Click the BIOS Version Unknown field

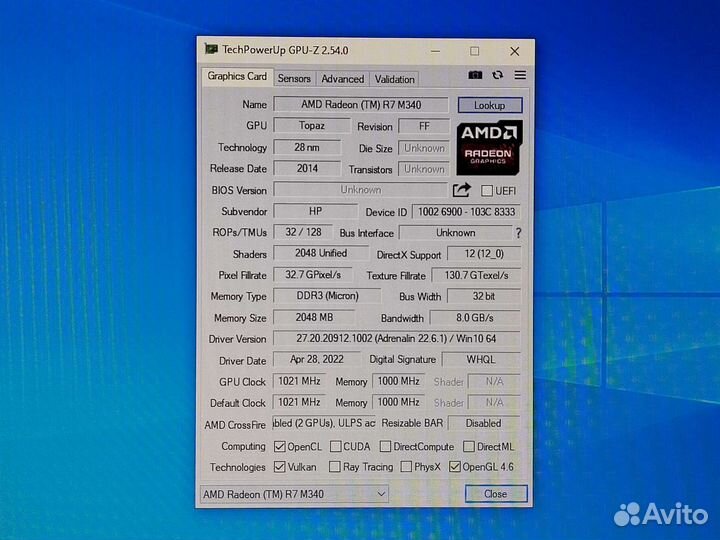[x=360, y=190]
